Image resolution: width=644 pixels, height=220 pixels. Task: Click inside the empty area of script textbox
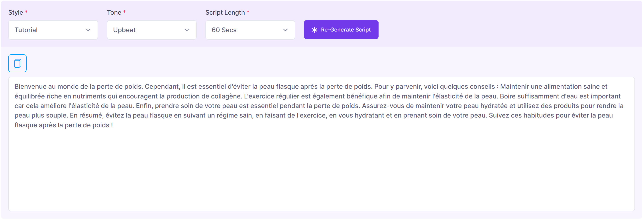pos(322,170)
